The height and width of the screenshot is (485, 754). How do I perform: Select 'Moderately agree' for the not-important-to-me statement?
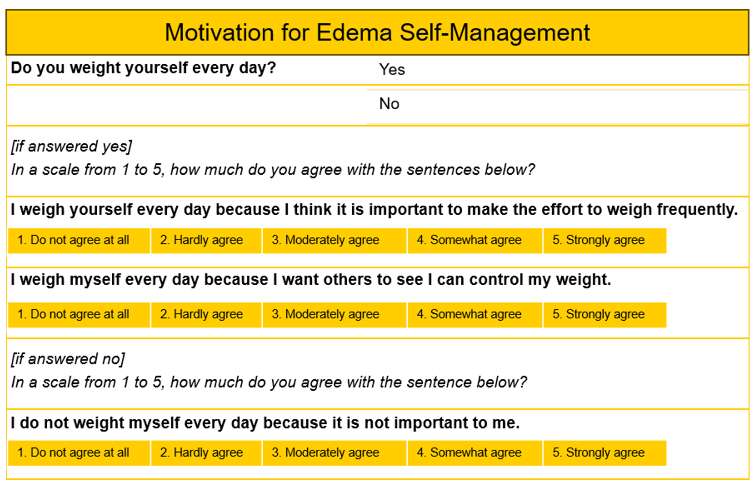(x=334, y=453)
